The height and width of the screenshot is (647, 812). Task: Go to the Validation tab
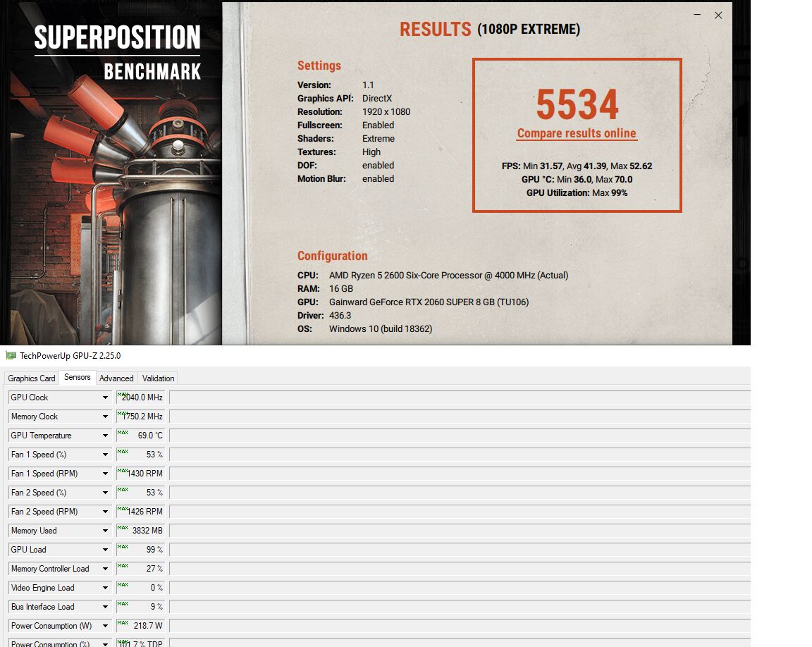click(158, 378)
